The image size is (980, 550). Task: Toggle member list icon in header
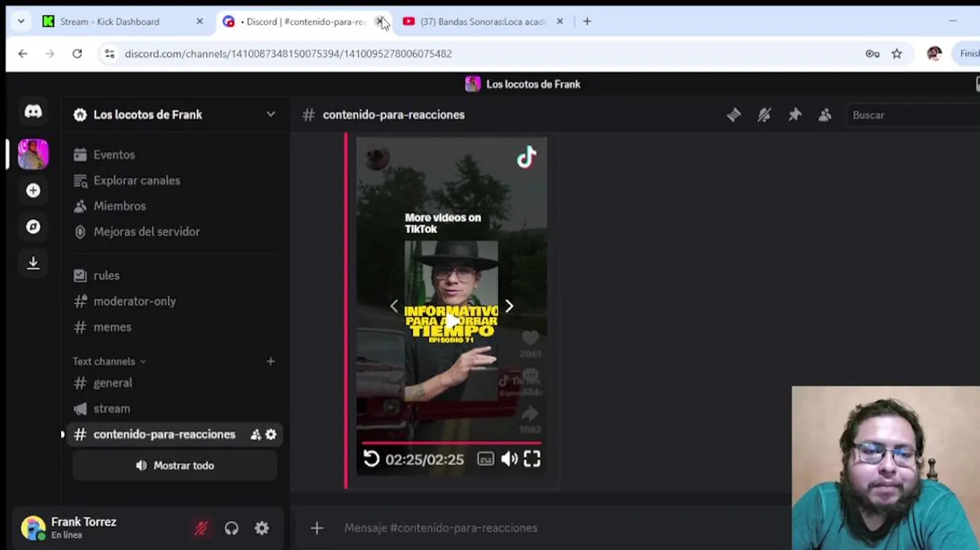point(825,115)
